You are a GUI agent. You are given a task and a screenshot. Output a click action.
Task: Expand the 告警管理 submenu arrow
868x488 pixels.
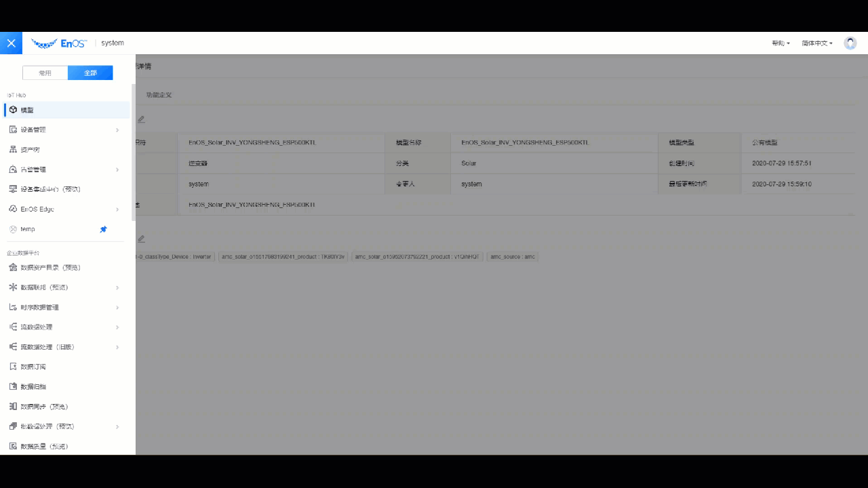(117, 169)
